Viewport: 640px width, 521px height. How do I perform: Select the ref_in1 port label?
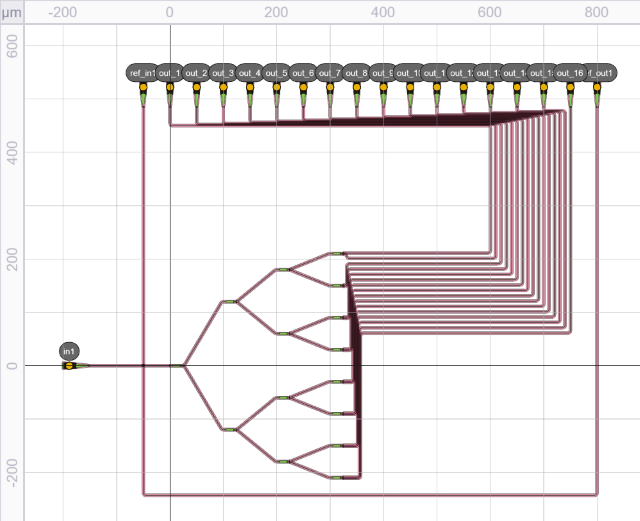(141, 73)
